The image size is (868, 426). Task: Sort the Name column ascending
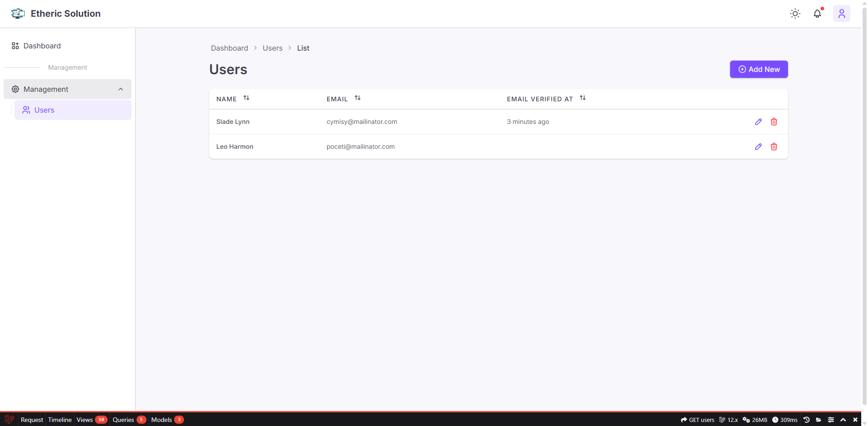pos(246,98)
